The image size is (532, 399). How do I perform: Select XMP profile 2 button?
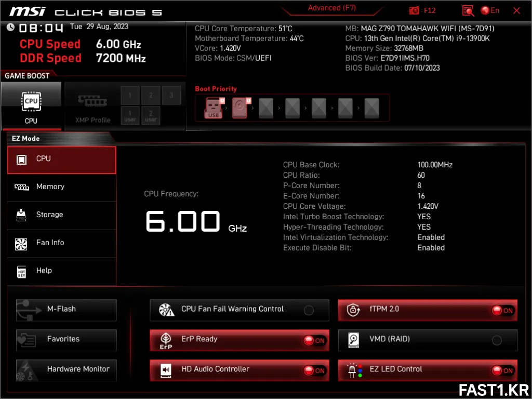pyautogui.click(x=151, y=95)
